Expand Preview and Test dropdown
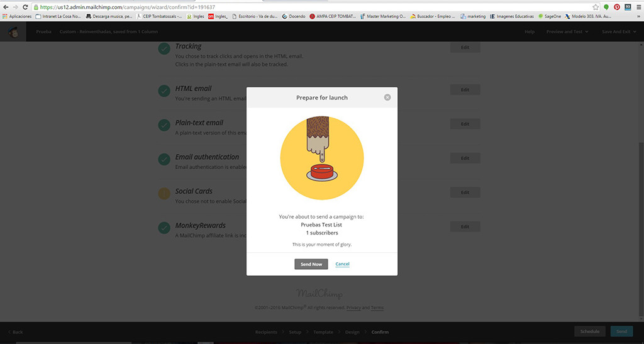644x344 pixels. 567,31
